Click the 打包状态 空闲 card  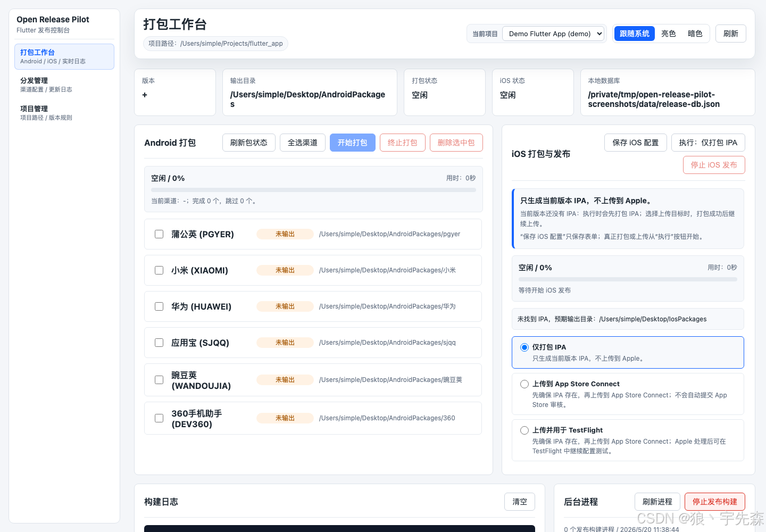(445, 92)
